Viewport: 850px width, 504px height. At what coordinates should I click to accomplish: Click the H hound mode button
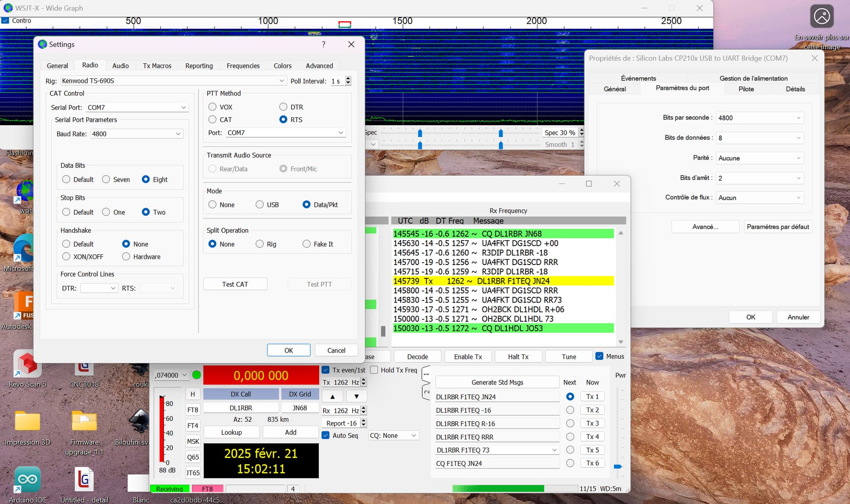193,394
